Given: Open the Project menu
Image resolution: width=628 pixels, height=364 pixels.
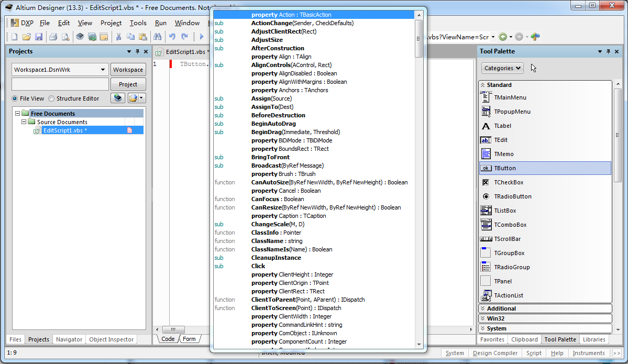Looking at the screenshot, I should click(x=111, y=23).
